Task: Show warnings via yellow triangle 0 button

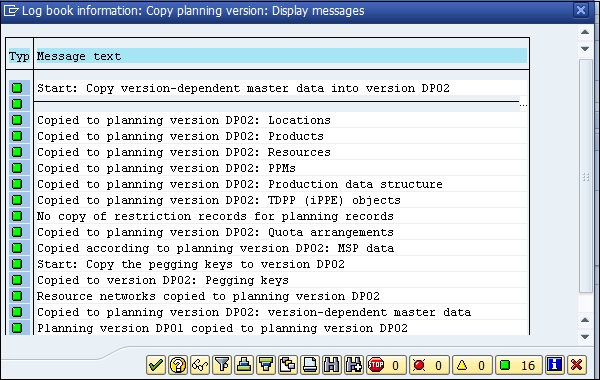Action: (473, 365)
